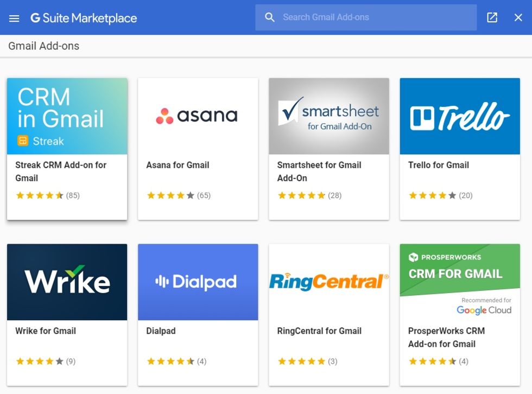Click the Smartsheet for Gmail Add-On banner
532x394 pixels.
[329, 116]
